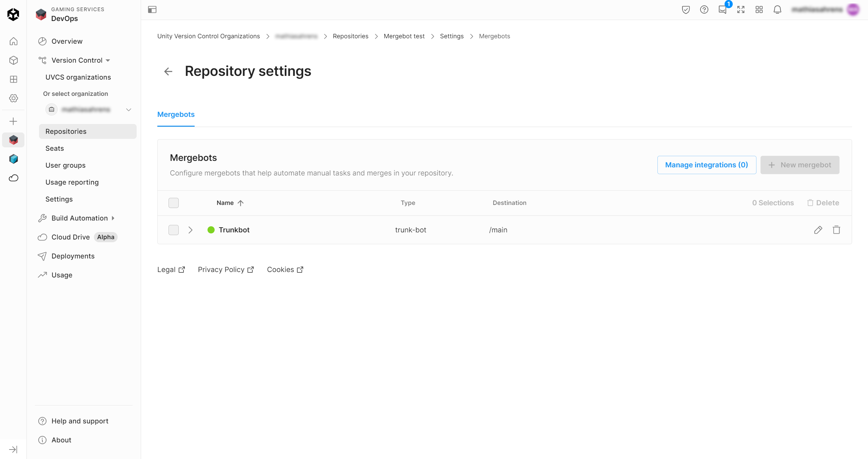Open the apps grid icon in top bar
This screenshot has height=459, width=868.
tap(759, 9)
